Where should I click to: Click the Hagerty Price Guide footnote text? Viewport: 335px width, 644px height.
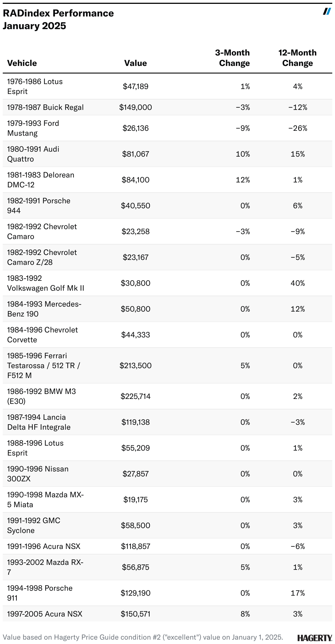[x=143, y=637]
